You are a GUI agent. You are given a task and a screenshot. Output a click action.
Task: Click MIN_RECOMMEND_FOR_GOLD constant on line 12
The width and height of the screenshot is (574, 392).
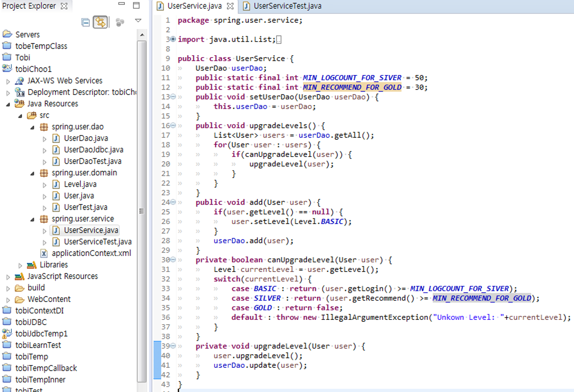pyautogui.click(x=352, y=87)
